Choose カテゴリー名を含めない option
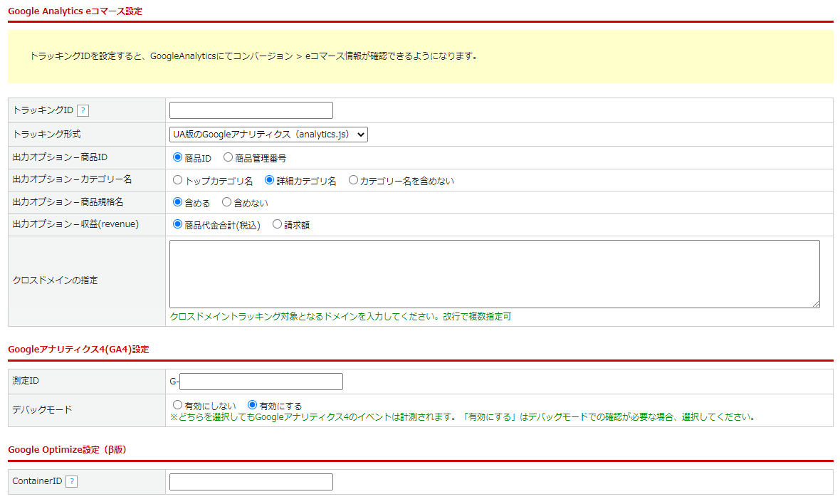Screen dimensions: 840x504 click(353, 180)
